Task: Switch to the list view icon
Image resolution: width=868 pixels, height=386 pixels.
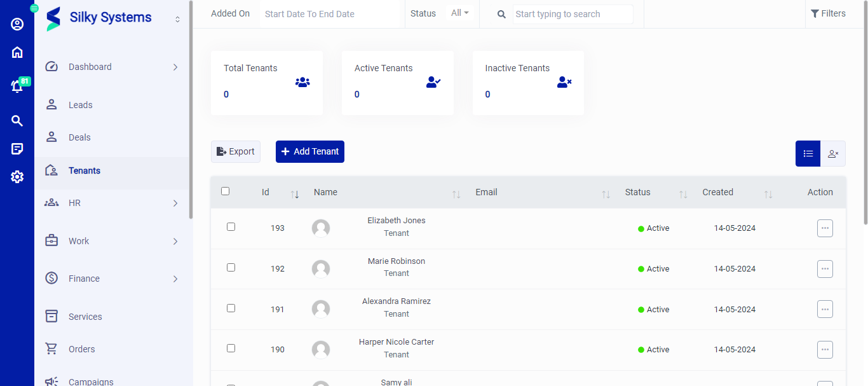Action: click(808, 153)
